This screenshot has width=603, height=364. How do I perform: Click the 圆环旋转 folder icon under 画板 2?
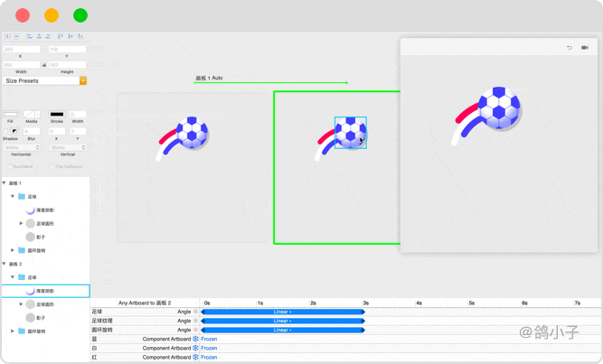point(22,331)
